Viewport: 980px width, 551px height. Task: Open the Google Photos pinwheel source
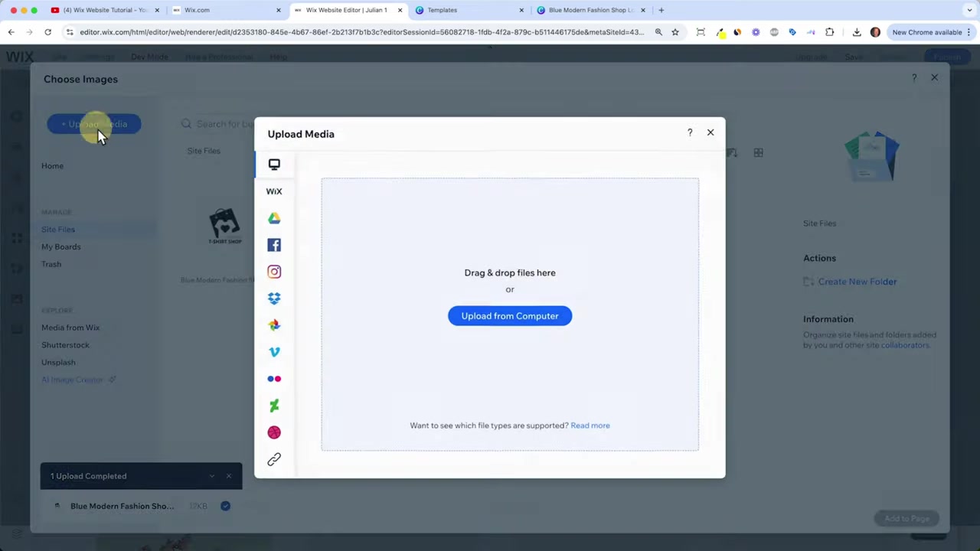(x=274, y=325)
